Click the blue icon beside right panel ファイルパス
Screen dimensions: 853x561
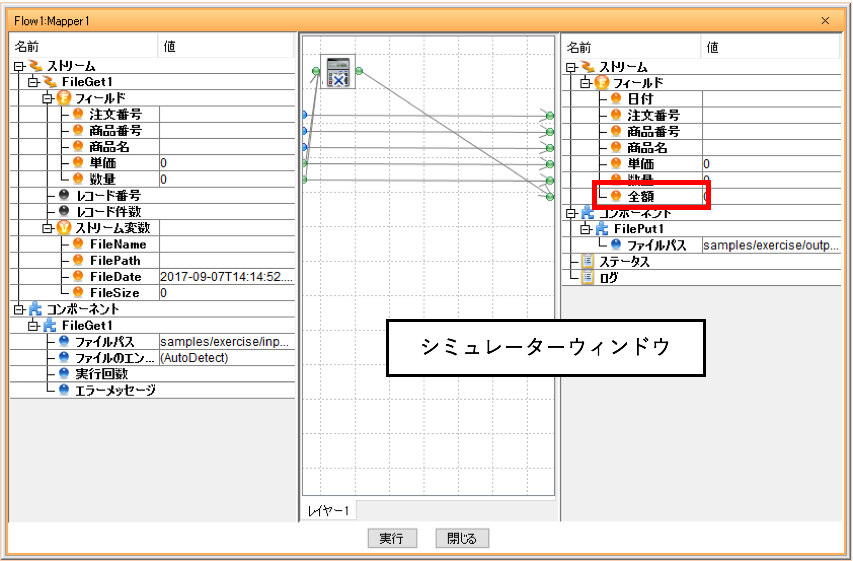tap(616, 245)
